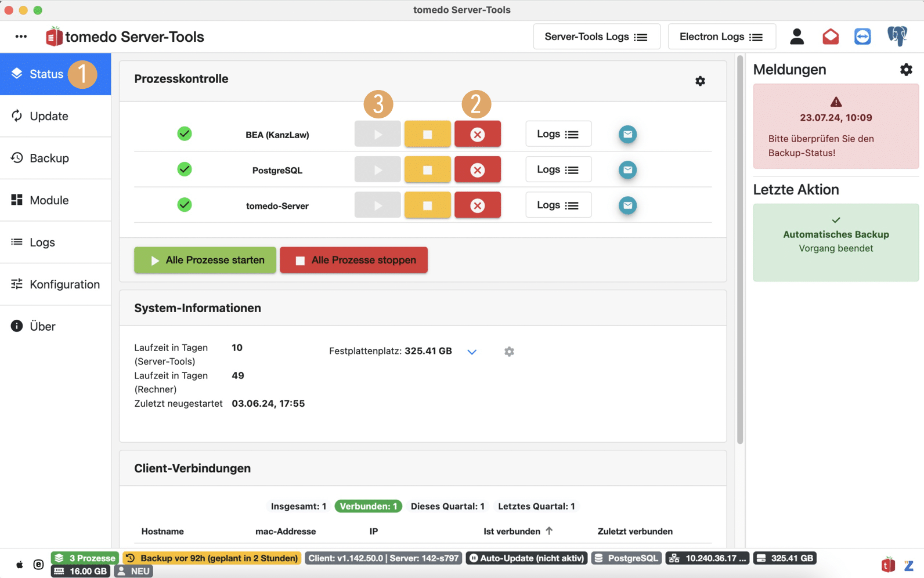This screenshot has width=924, height=578.
Task: Click the Zuletzt verbunden column header
Action: click(635, 531)
